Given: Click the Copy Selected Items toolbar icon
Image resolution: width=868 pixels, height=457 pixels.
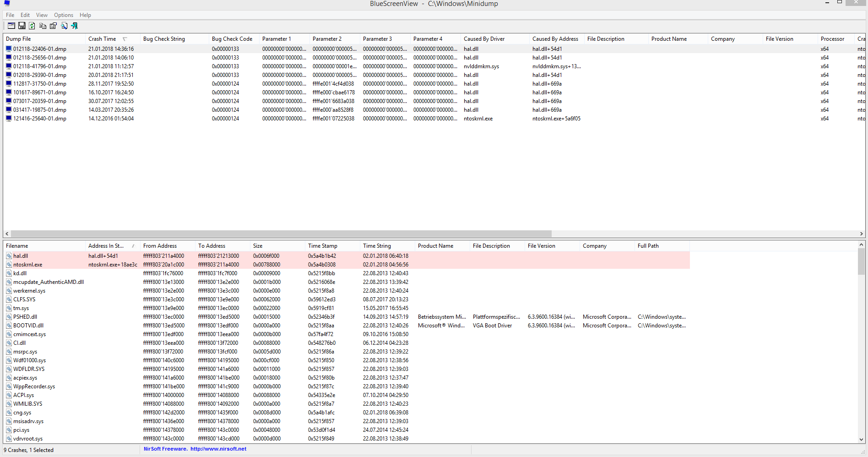Looking at the screenshot, I should (43, 26).
